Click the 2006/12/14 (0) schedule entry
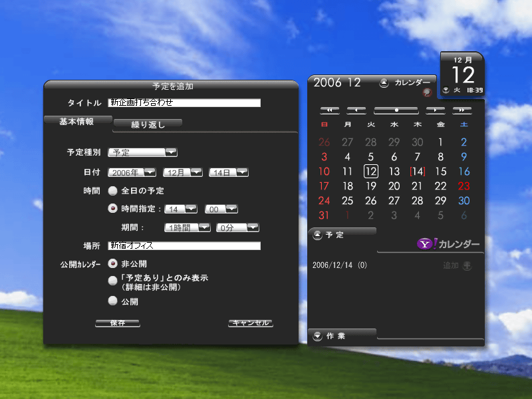Screen dimensions: 532x399 pyautogui.click(x=340, y=265)
